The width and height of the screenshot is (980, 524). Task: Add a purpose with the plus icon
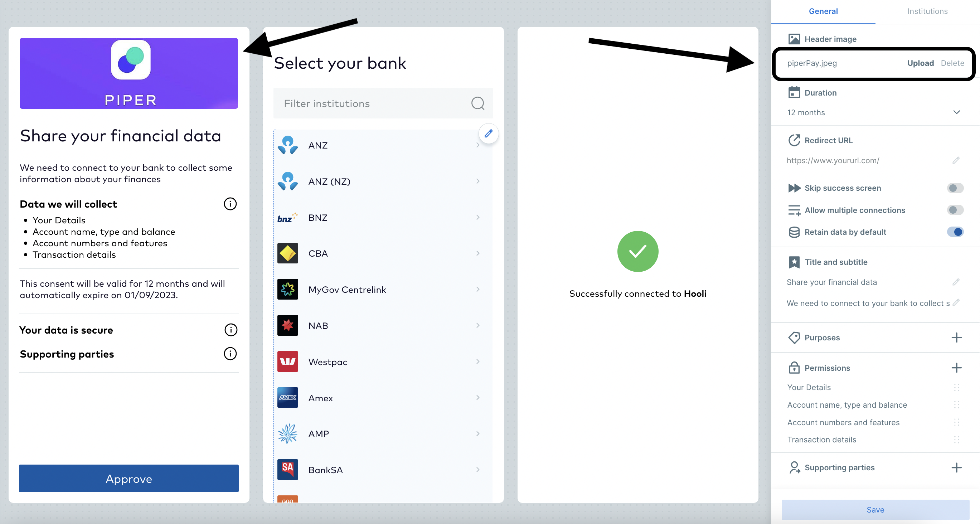(956, 337)
